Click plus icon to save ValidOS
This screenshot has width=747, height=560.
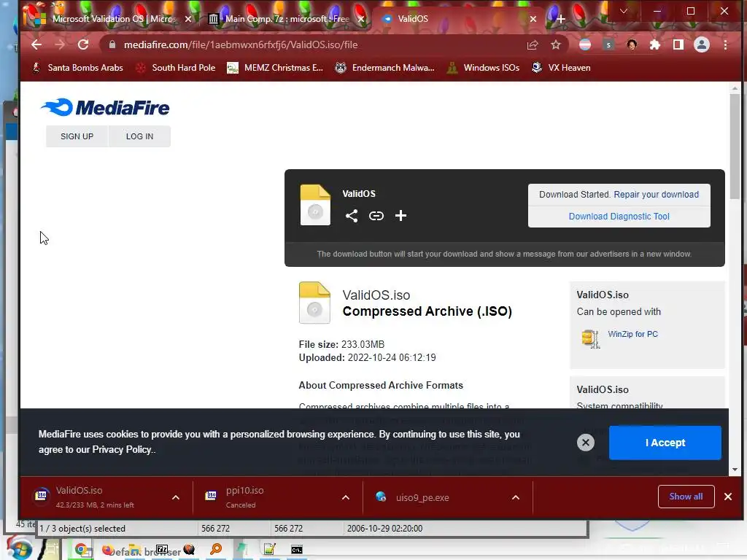coord(400,216)
